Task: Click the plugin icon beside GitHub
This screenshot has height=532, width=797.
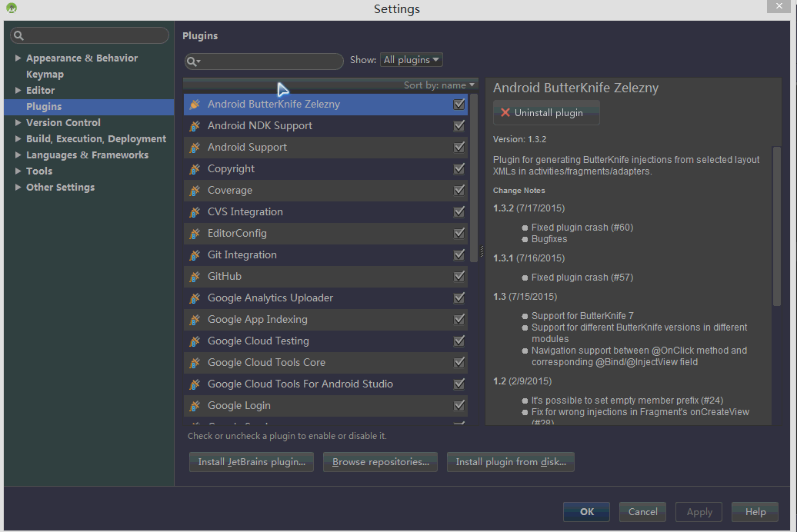Action: coord(195,277)
